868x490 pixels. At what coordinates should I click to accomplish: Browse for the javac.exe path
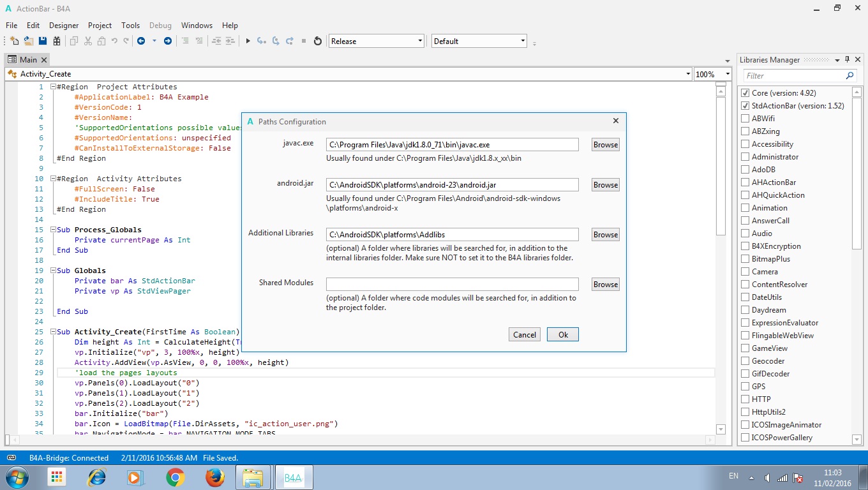point(605,145)
